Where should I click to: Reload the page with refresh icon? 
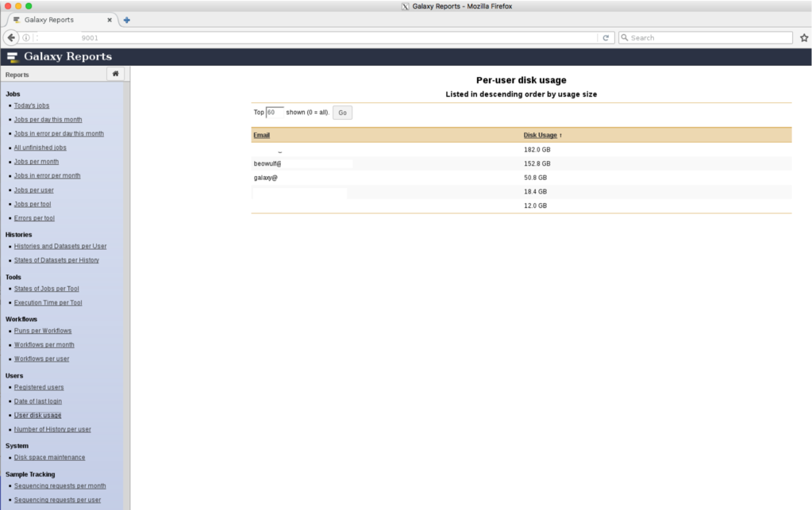[606, 38]
